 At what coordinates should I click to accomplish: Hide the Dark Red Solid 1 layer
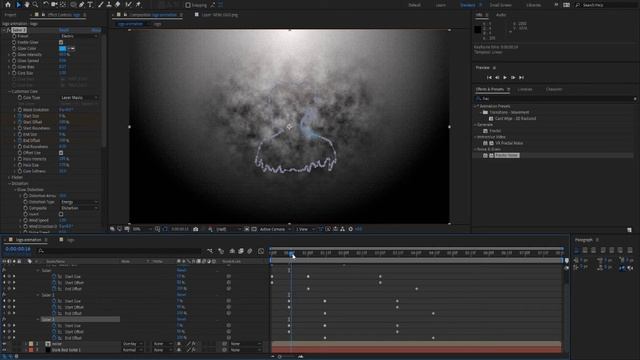point(4,350)
